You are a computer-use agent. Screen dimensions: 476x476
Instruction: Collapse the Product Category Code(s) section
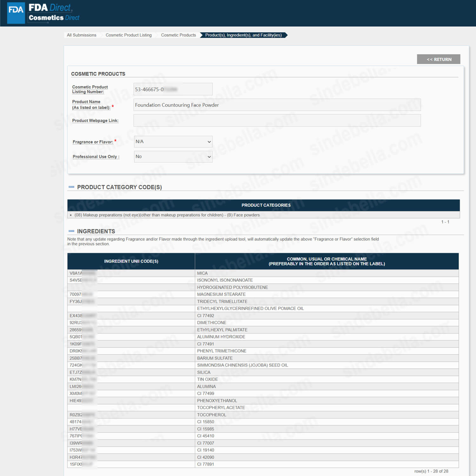point(71,187)
